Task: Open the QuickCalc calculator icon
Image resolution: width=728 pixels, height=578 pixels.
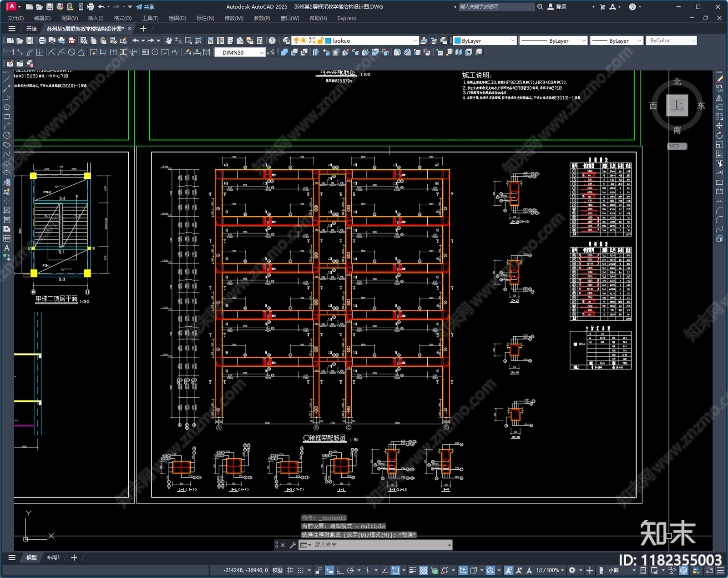Action: coord(260,41)
